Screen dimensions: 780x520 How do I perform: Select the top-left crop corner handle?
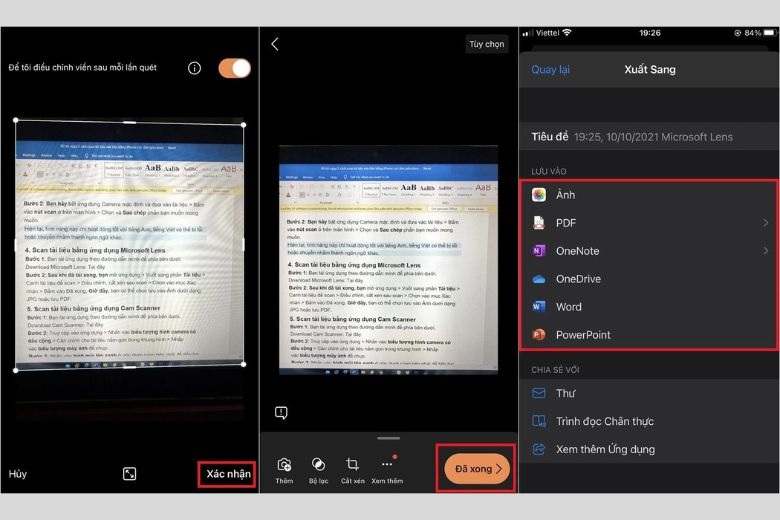pyautogui.click(x=16, y=120)
